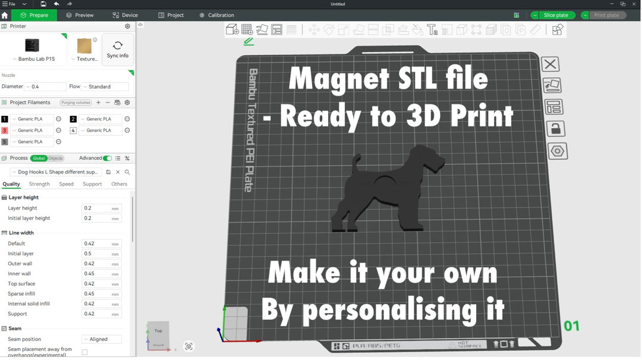The width and height of the screenshot is (642, 364).
Task: Open the Text tool
Action: point(433,29)
